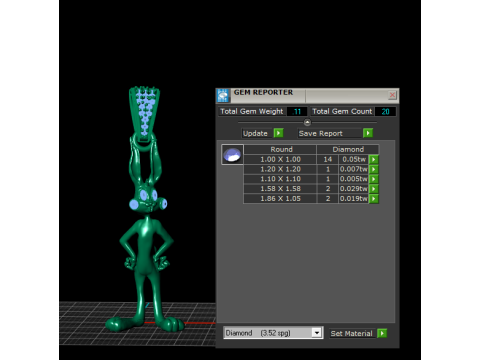Viewport: 480px width, 360px height.
Task: Click green arrow for 1.58 X 1.58 row
Action: (374, 189)
